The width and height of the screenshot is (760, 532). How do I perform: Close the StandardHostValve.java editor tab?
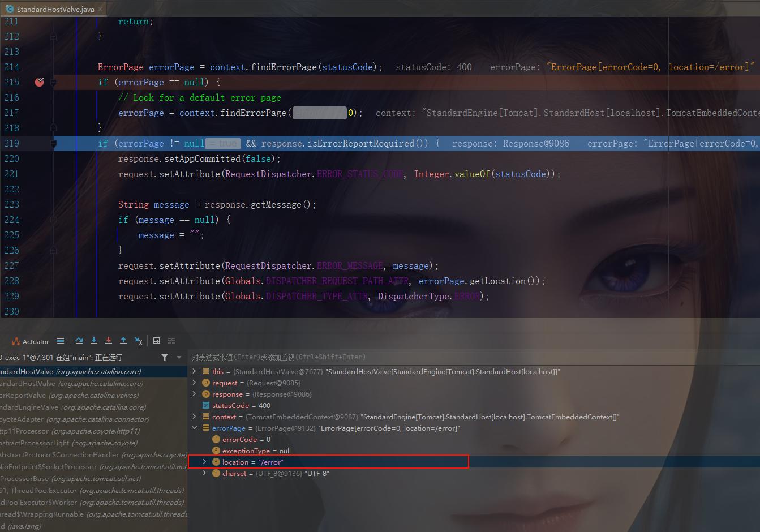point(101,9)
